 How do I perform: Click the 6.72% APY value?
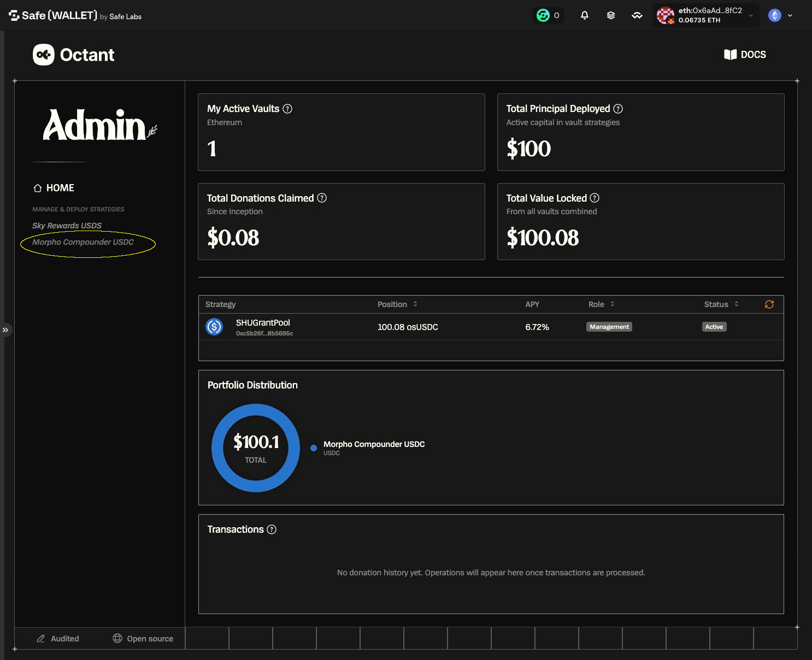[x=537, y=327]
